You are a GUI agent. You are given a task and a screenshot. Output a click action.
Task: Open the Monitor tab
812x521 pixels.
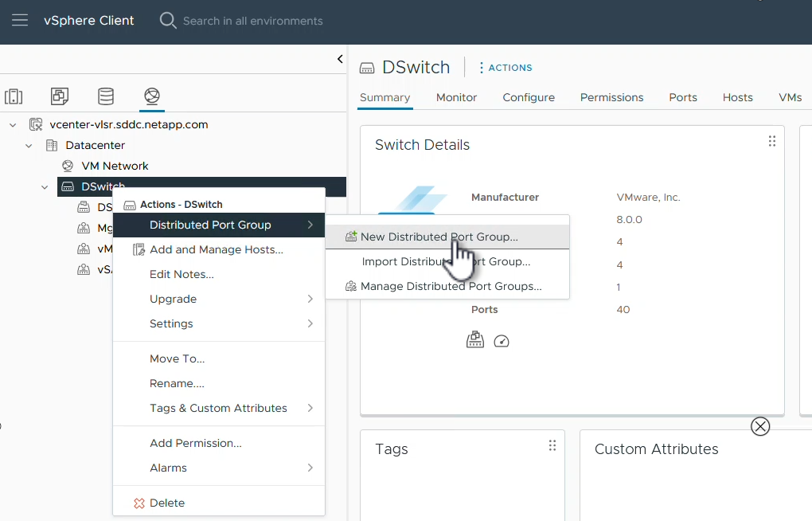tap(456, 97)
